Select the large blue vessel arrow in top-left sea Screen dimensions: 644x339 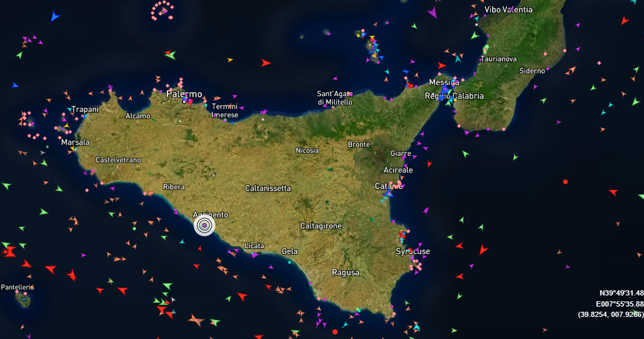click(55, 16)
